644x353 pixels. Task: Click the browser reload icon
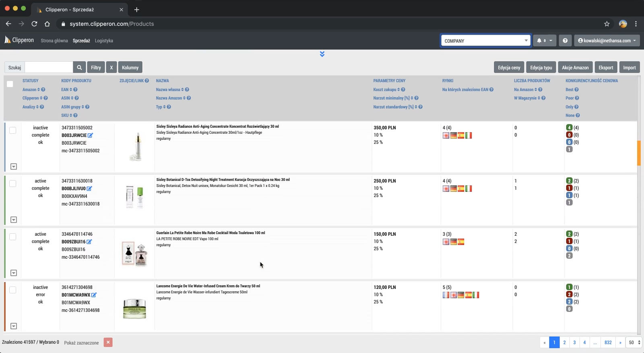tap(34, 24)
